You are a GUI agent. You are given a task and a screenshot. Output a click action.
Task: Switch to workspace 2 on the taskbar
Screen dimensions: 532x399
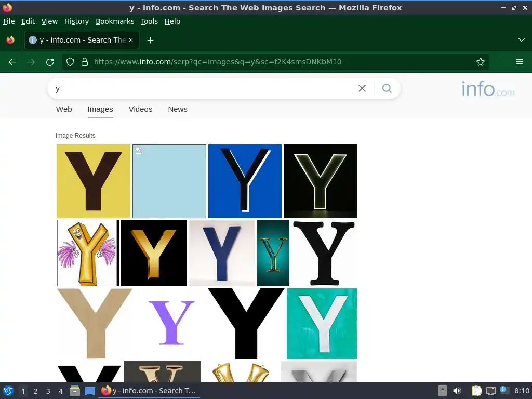click(36, 391)
